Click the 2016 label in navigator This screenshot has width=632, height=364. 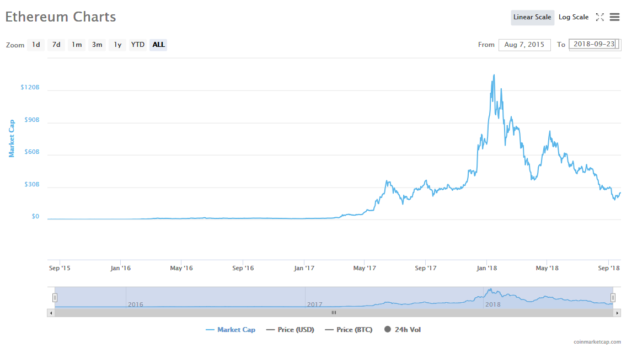point(136,304)
